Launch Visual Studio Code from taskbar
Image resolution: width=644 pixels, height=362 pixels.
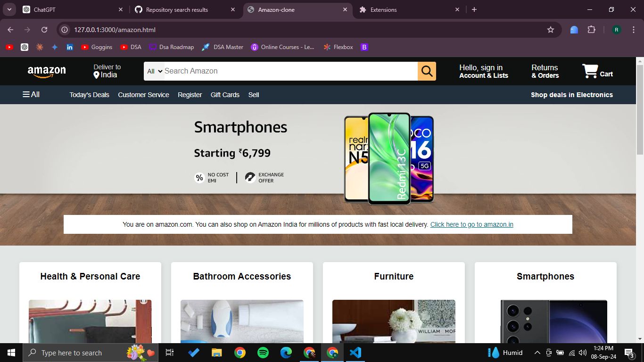(x=355, y=353)
